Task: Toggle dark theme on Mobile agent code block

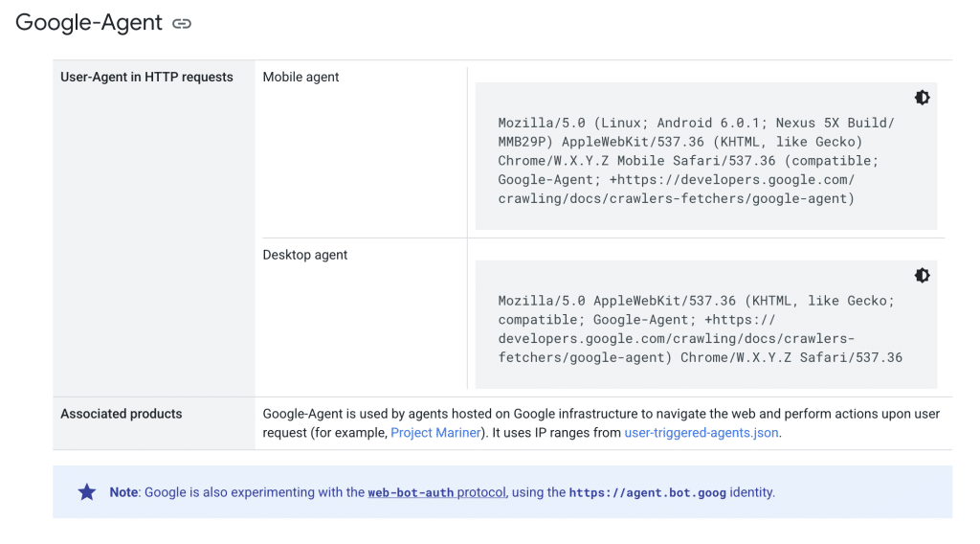Action: [922, 98]
